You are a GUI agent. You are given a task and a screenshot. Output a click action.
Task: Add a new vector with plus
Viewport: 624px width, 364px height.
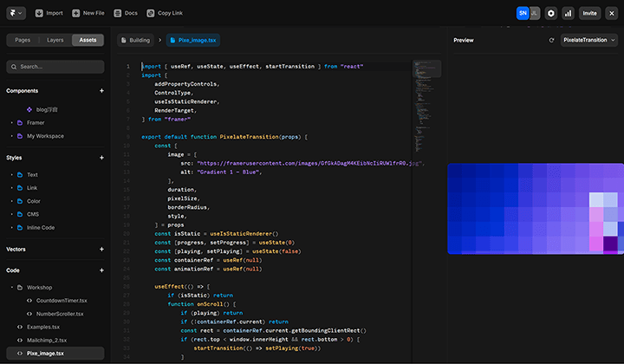pyautogui.click(x=101, y=249)
